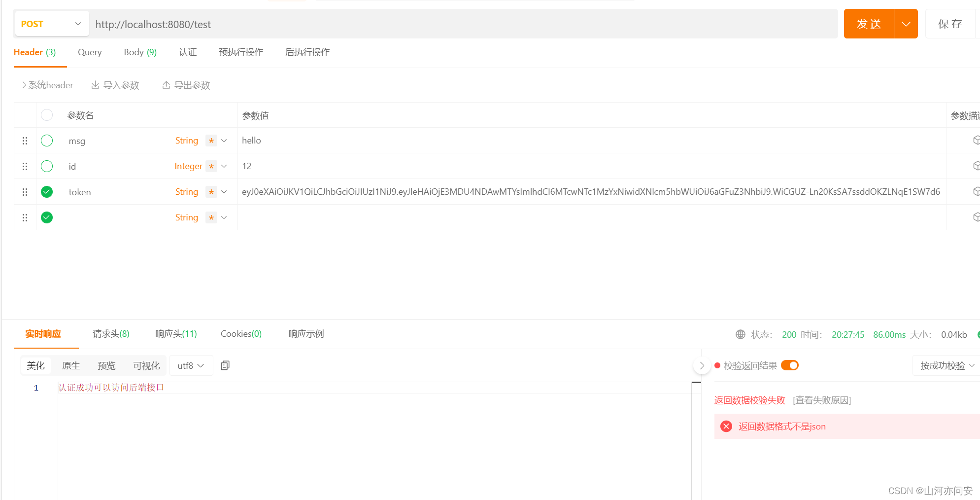The image size is (980, 500).
Task: Open the type dropdown for msg row
Action: point(224,141)
